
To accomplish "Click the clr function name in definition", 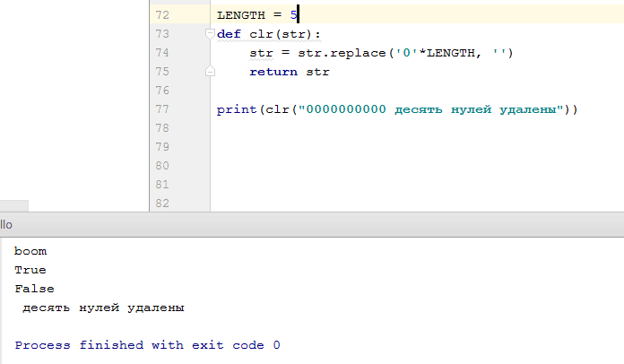I will tap(260, 34).
